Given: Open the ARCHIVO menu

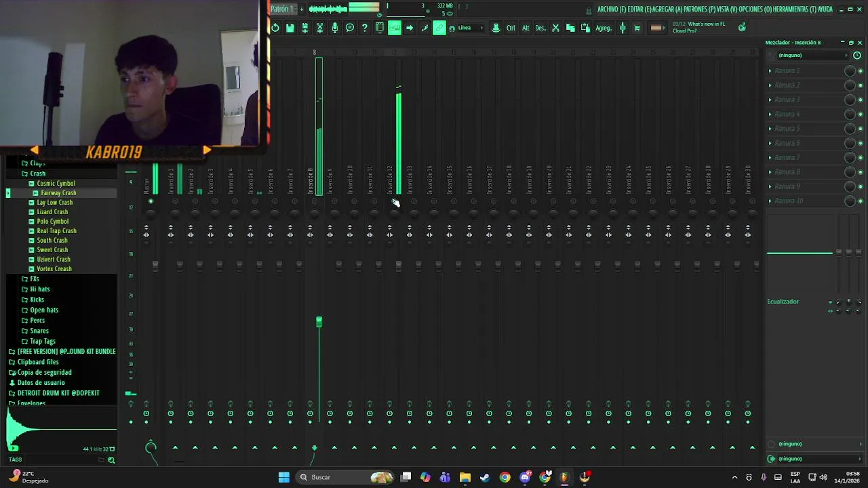Looking at the screenshot, I should 612,9.
